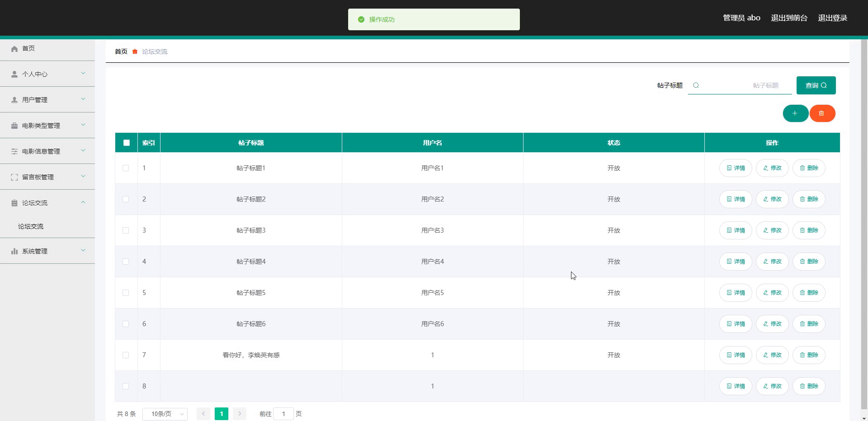868x421 pixels.
Task: Click the clipboard icon beside 论坛交流
Action: (x=14, y=203)
